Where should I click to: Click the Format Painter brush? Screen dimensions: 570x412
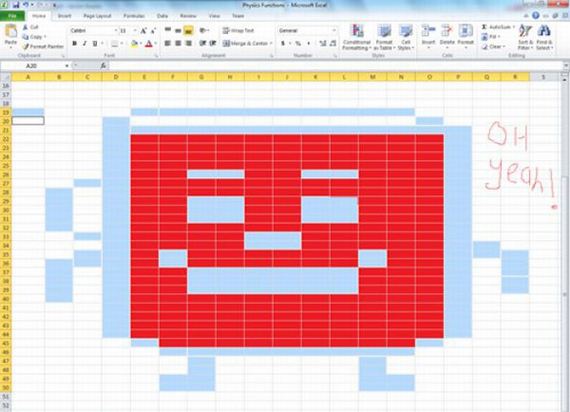(25, 47)
